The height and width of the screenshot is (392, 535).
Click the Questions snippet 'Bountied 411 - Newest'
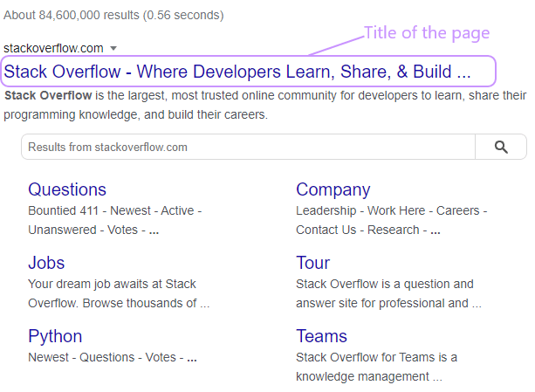[114, 220]
